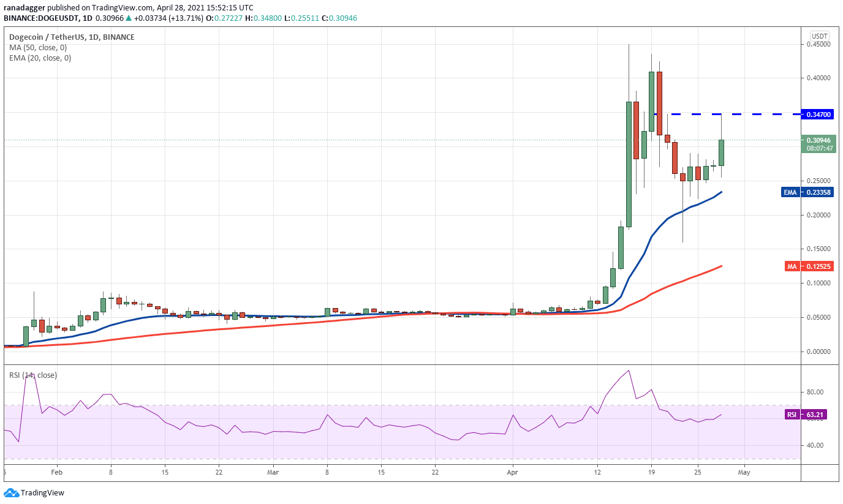Viewport: 843px width, 504px height.
Task: Click the 0.45000 label on price axis
Action: point(818,44)
